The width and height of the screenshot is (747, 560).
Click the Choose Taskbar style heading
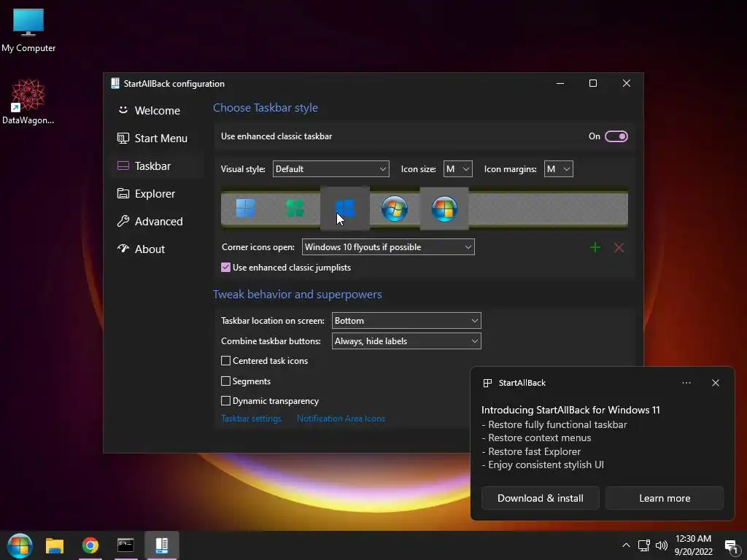pos(266,108)
